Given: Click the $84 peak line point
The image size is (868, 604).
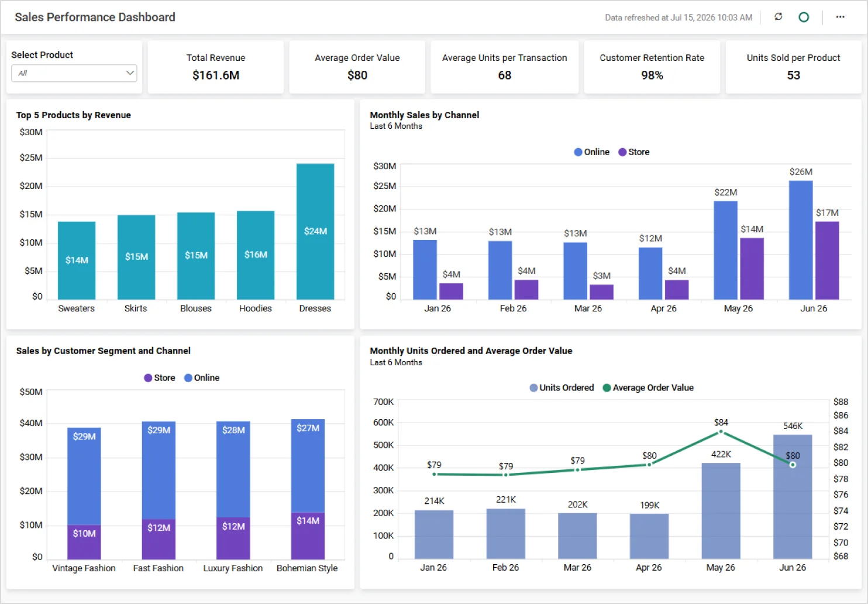Looking at the screenshot, I should point(721,432).
